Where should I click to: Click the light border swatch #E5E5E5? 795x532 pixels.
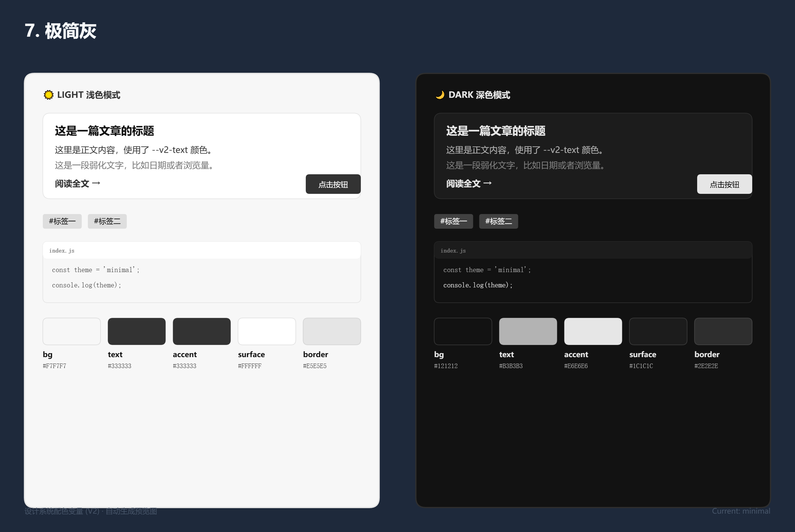(332, 331)
